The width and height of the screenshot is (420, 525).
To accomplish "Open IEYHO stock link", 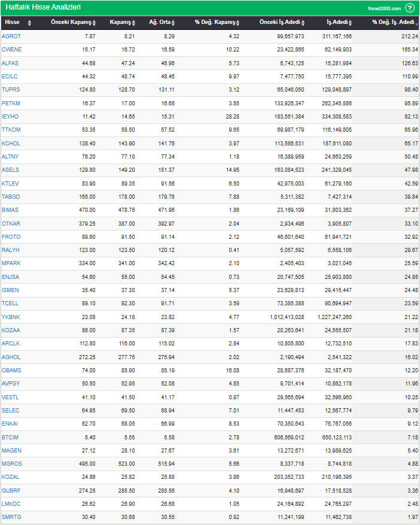I will click(10, 117).
